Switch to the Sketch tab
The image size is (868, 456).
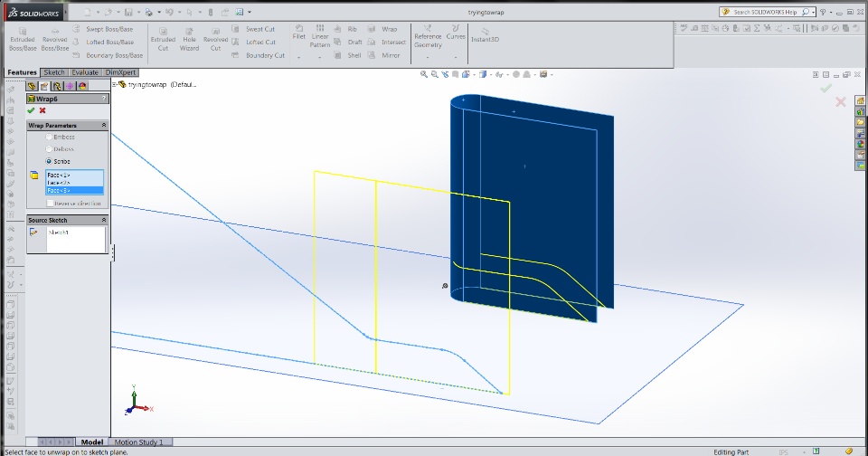54,72
